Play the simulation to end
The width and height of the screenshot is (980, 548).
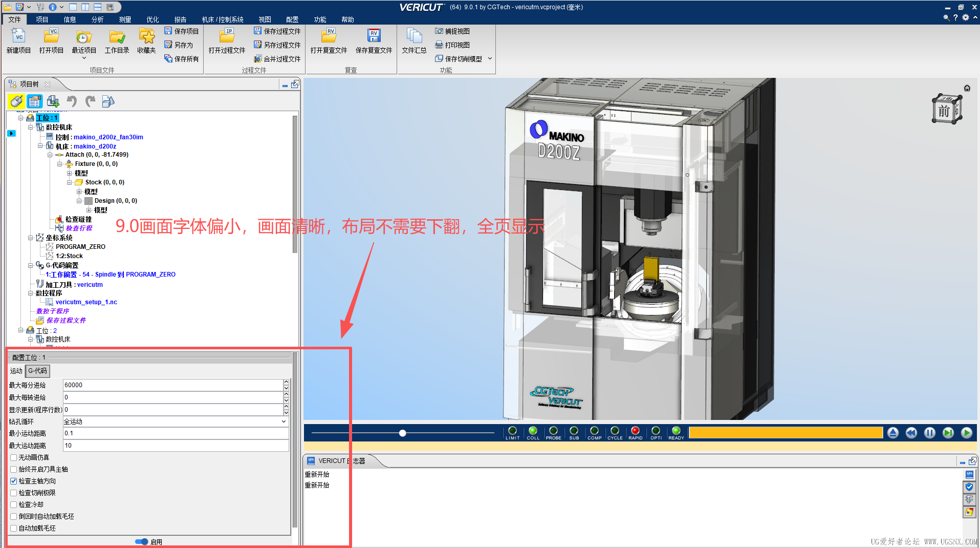click(967, 433)
